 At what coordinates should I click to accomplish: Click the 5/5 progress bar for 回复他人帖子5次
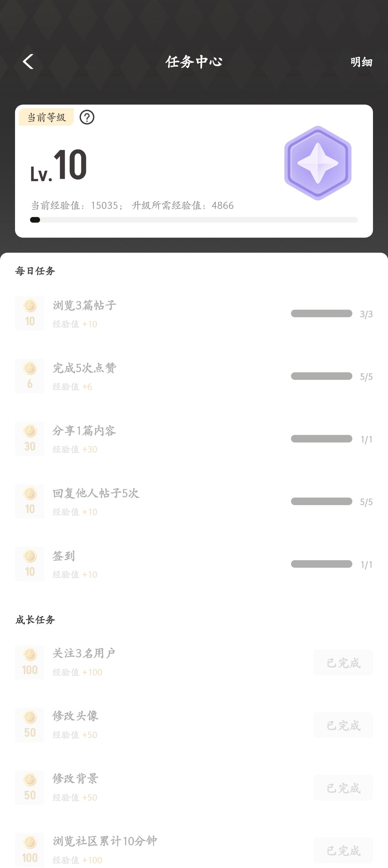point(321,501)
